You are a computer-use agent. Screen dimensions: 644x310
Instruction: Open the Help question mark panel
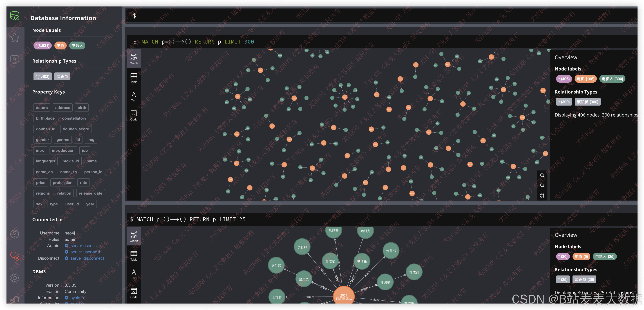click(15, 234)
